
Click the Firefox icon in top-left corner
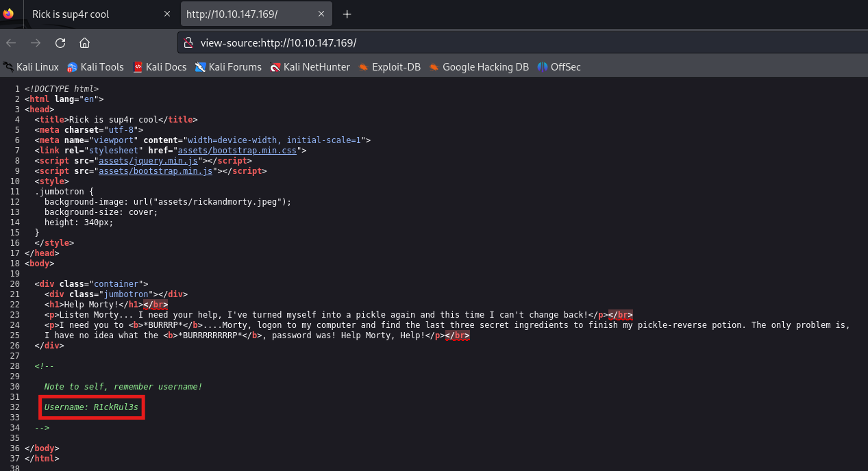8,14
